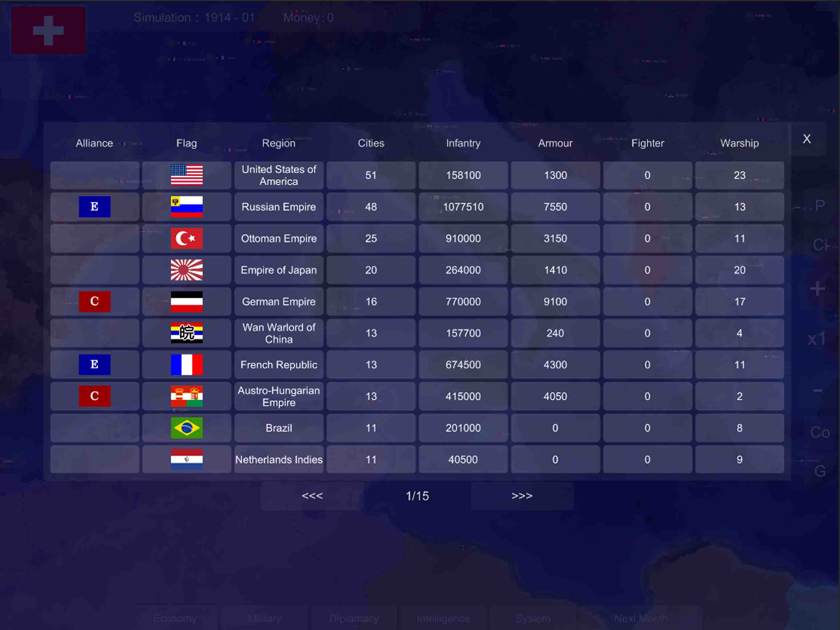Click the Brazil flag icon
This screenshot has width=840, height=630.
[186, 428]
